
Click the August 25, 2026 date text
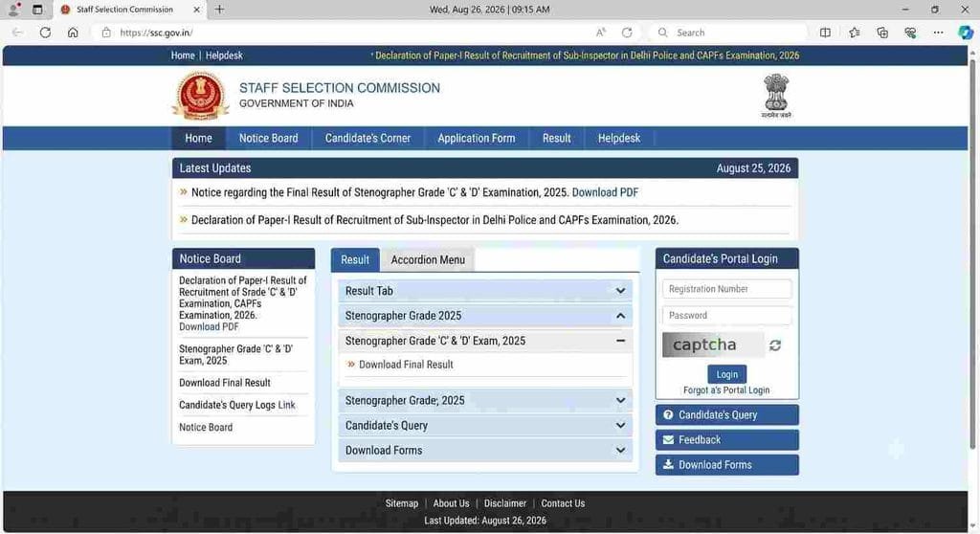(753, 168)
